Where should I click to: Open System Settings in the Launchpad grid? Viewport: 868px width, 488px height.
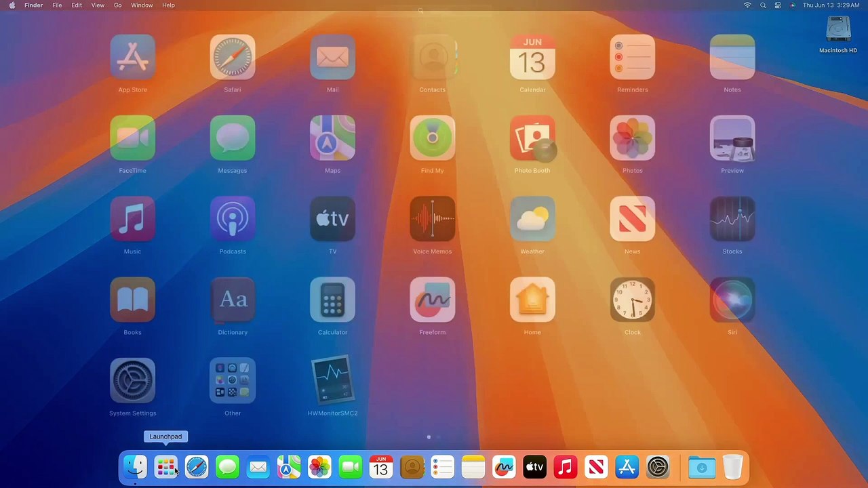point(132,380)
